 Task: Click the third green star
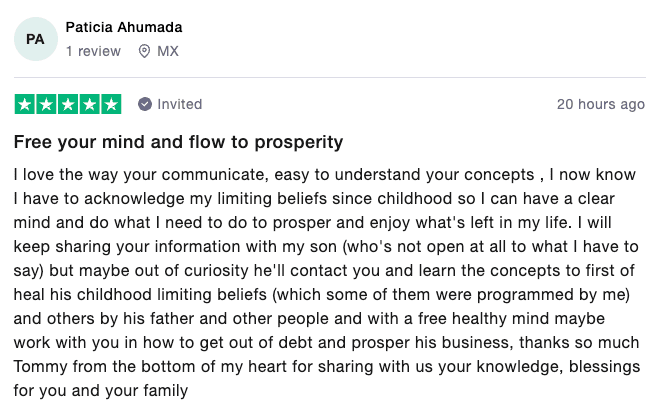point(68,104)
